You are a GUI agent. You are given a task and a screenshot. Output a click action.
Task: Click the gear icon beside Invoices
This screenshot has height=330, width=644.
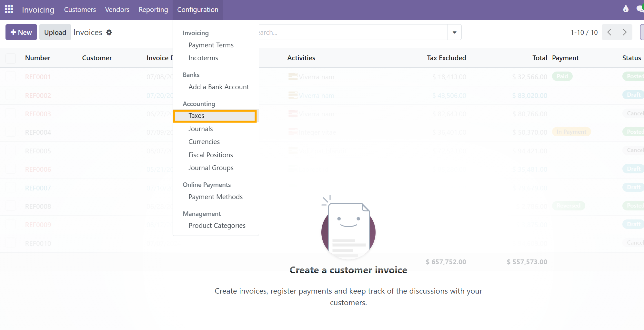(109, 33)
